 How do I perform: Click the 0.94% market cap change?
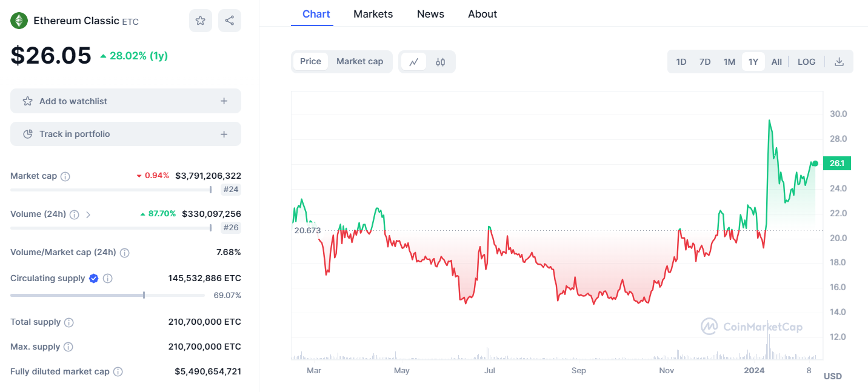[153, 176]
